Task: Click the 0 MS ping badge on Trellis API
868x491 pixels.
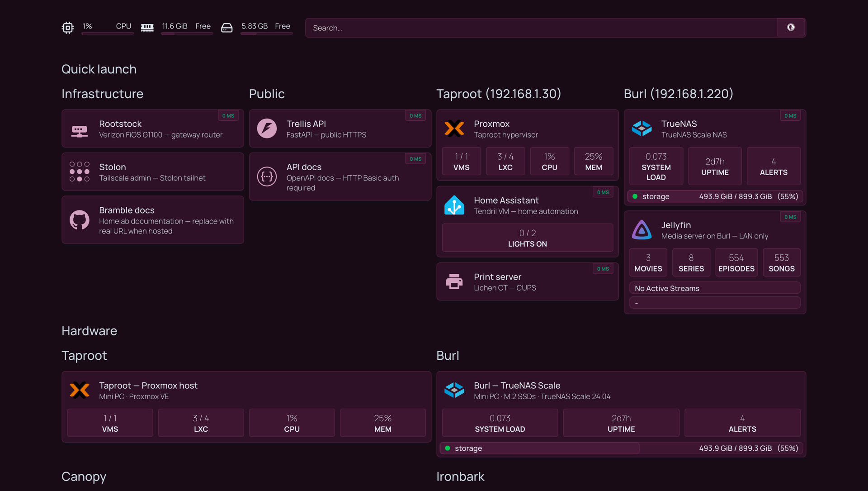Action: pos(415,116)
